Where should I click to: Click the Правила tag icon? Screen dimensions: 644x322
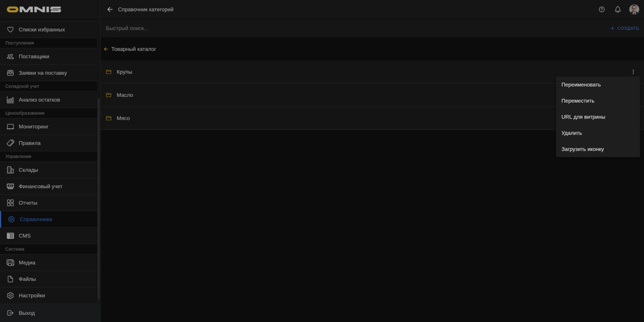(10, 143)
